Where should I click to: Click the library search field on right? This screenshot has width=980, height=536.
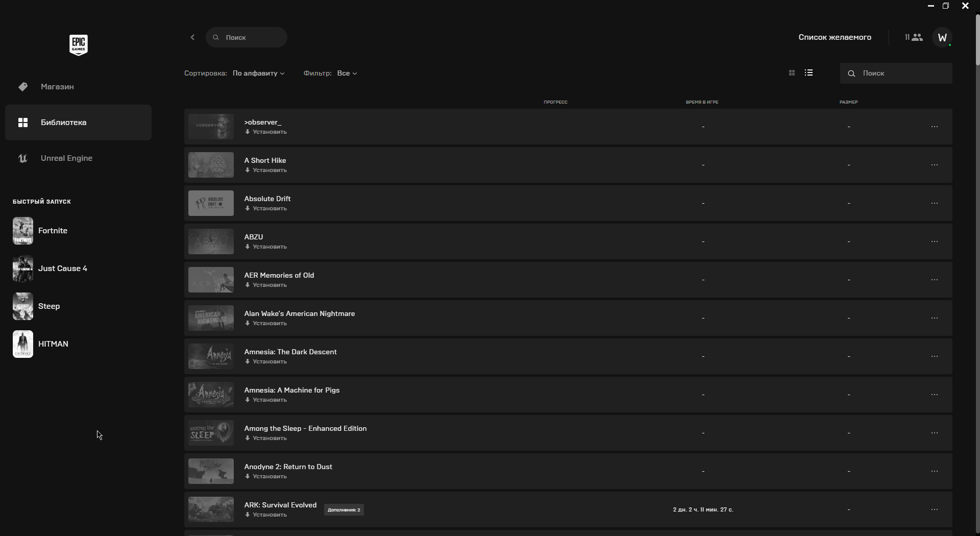(901, 74)
